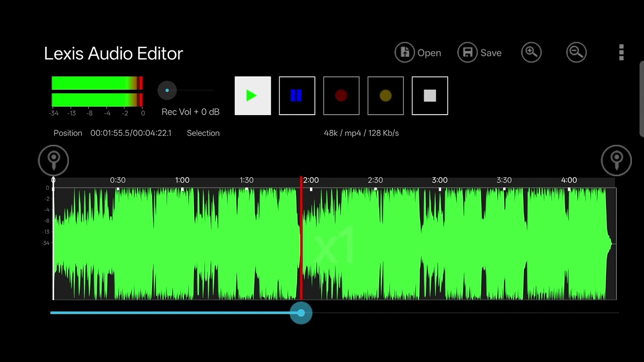This screenshot has width=644, height=362.
Task: Click the right selection marker pin icon
Action: point(616,160)
